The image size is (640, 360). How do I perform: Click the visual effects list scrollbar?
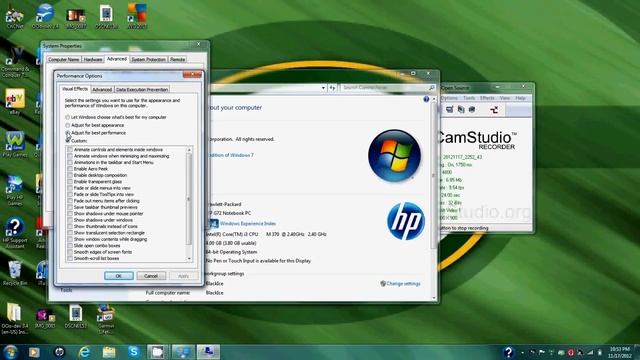point(189,199)
